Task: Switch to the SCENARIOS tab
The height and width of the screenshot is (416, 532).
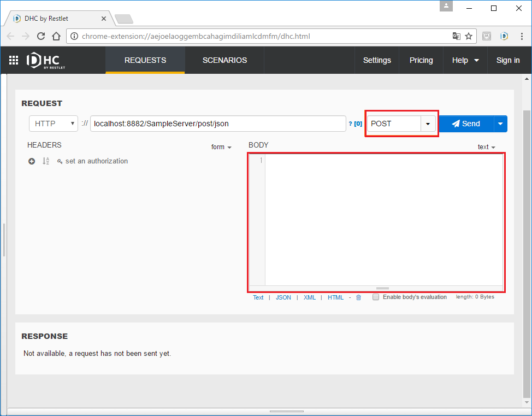Action: coord(224,61)
